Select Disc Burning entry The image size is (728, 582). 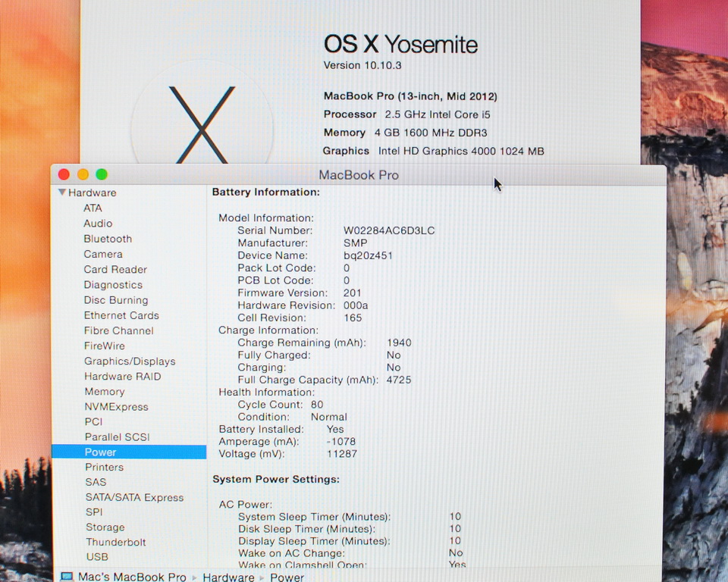[x=116, y=300]
